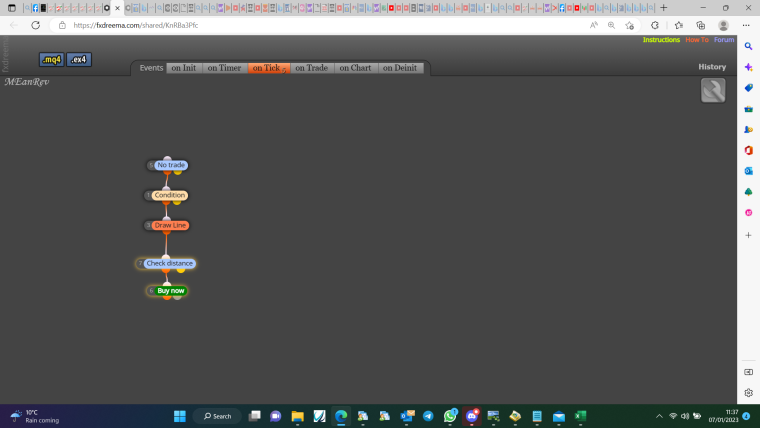Open Edge sidebar Tools briefcase icon
The width and height of the screenshot is (760, 428).
[748, 109]
